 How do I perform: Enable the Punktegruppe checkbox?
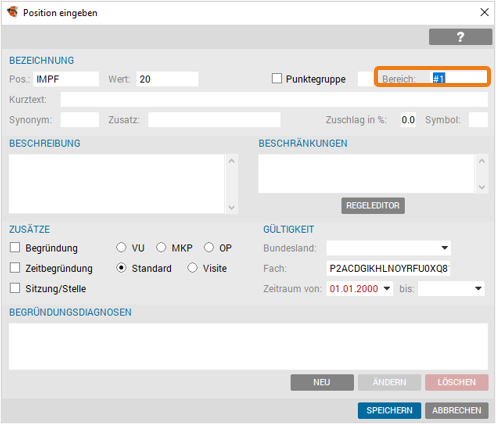pos(277,79)
